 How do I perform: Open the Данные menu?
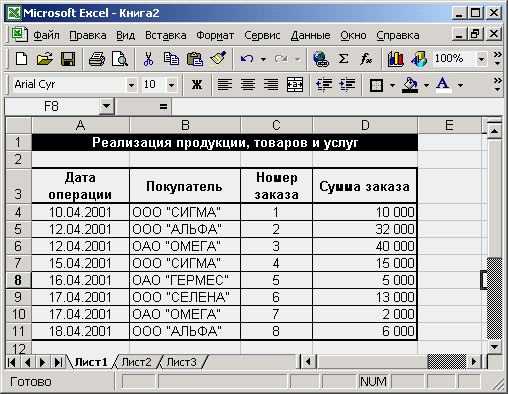pyautogui.click(x=310, y=35)
